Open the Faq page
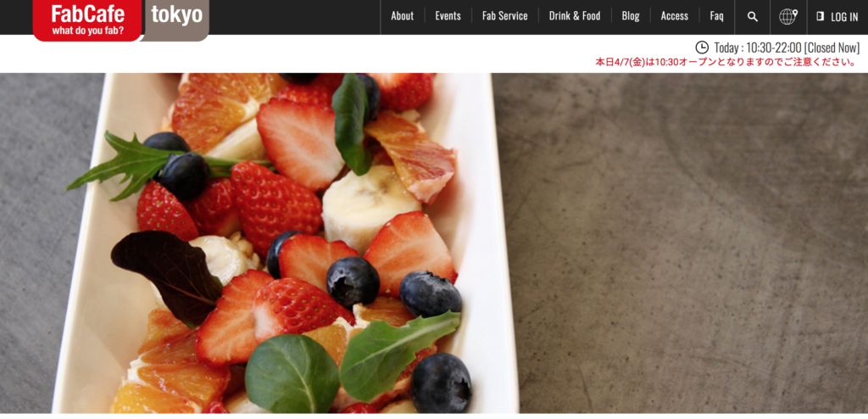This screenshot has width=868, height=419. [716, 16]
